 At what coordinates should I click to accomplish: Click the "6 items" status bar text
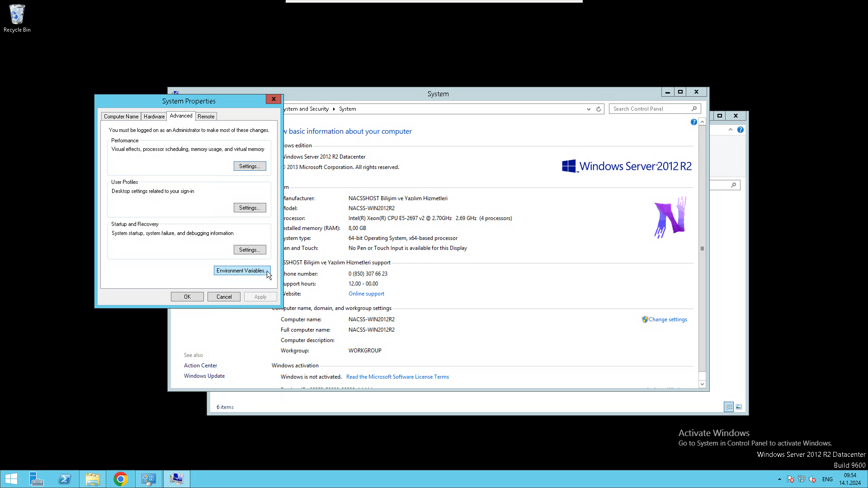click(225, 407)
